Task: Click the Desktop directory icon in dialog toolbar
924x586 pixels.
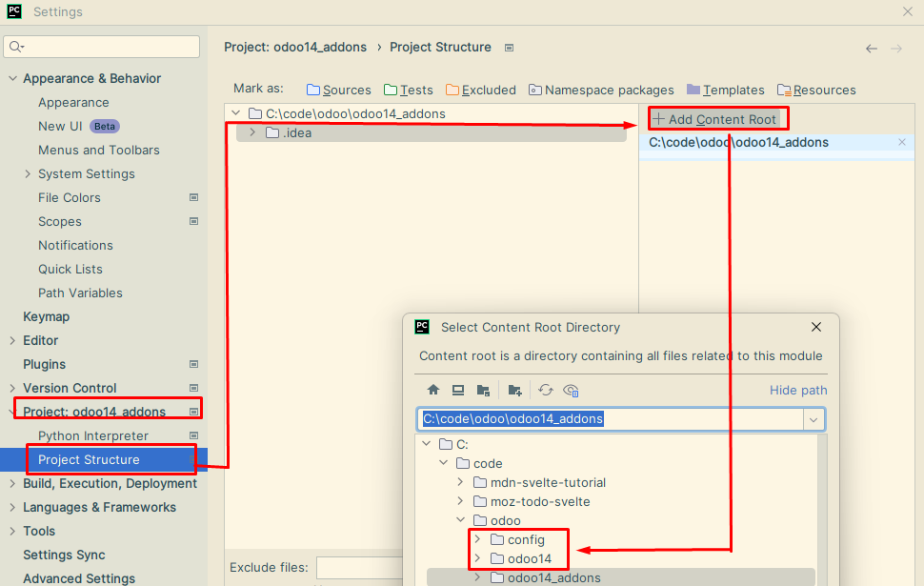Action: 458,390
